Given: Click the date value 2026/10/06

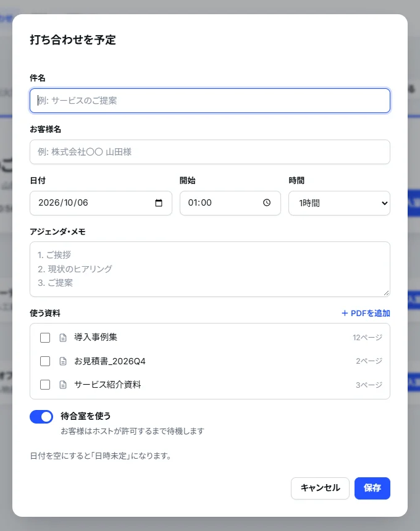Looking at the screenshot, I should 64,203.
